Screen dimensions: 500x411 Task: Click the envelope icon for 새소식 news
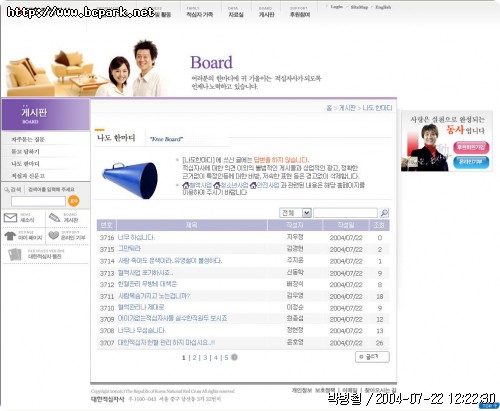[x=10, y=218]
